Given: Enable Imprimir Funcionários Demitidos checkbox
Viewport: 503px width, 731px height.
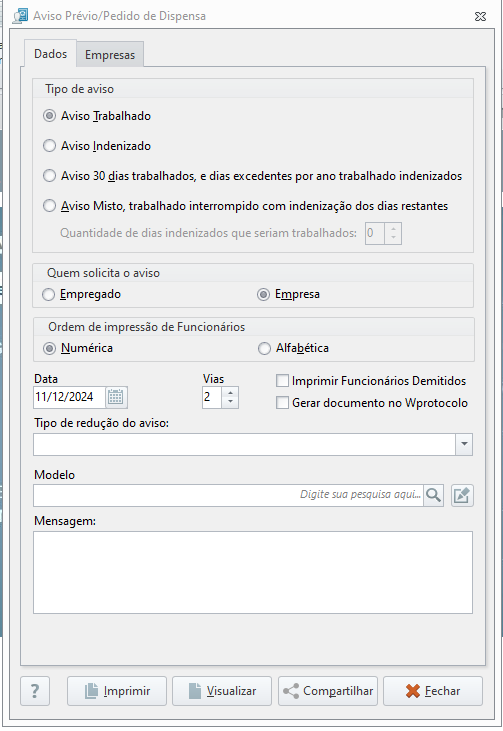Looking at the screenshot, I should point(283,381).
